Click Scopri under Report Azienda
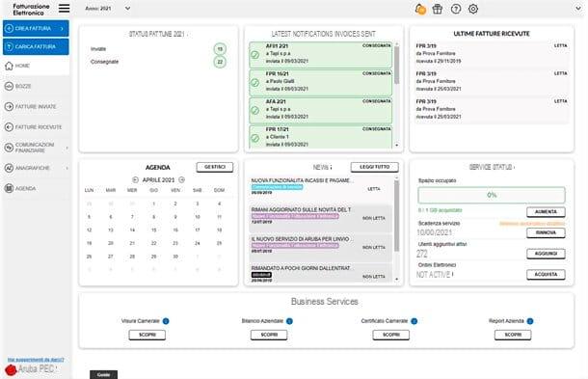 pos(513,335)
